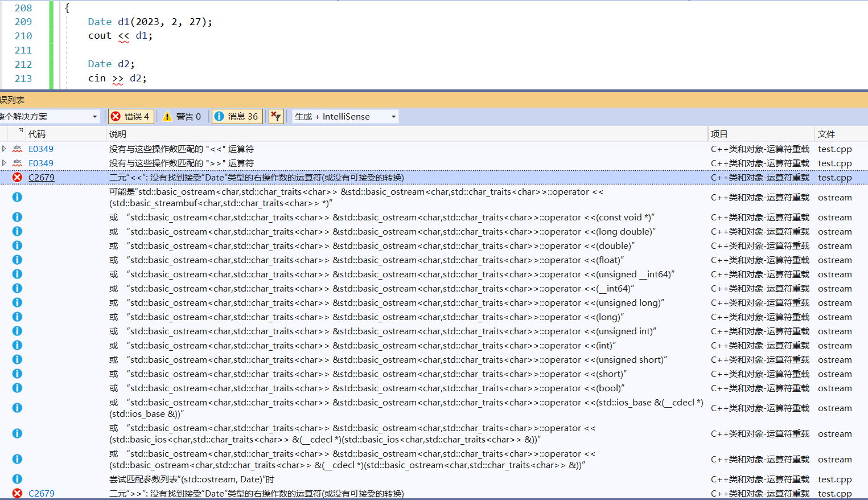Viewport: 868px width, 500px height.
Task: Click test.cpp file cell on the C2679 "<<" row
Action: [835, 178]
